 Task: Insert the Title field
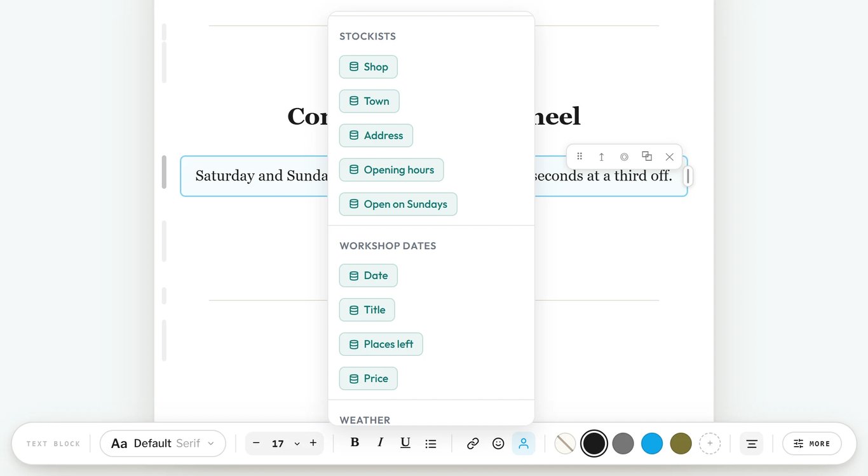[367, 310]
